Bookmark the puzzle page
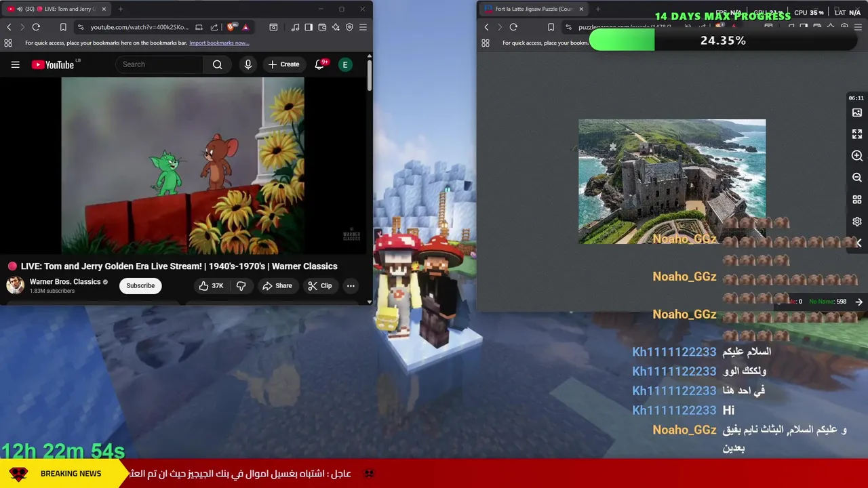This screenshot has height=488, width=868. 551,27
